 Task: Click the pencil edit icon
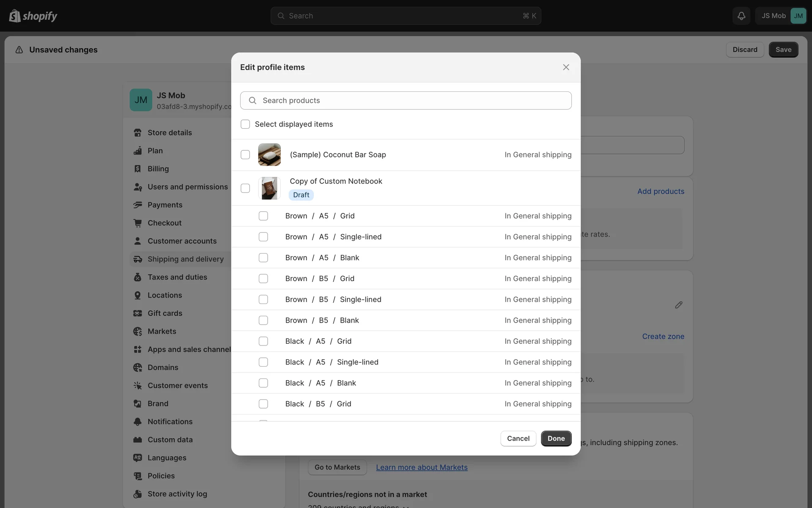[x=678, y=305]
